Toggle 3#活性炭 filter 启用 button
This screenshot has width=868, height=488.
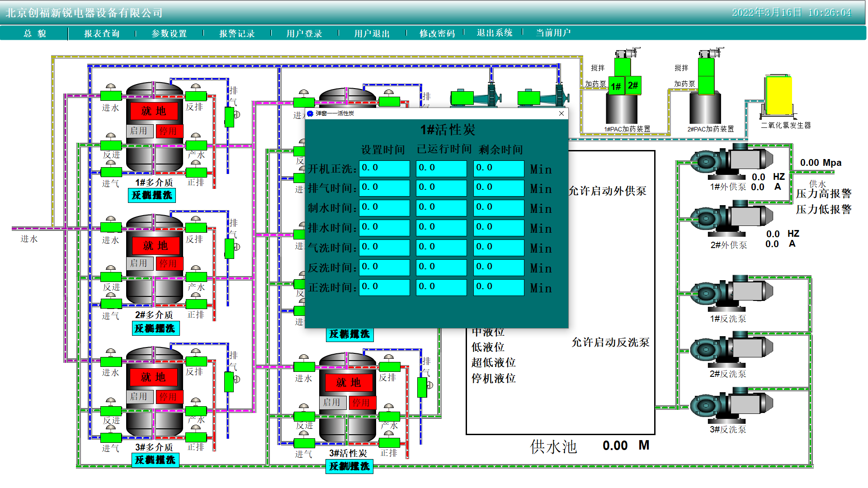(332, 402)
